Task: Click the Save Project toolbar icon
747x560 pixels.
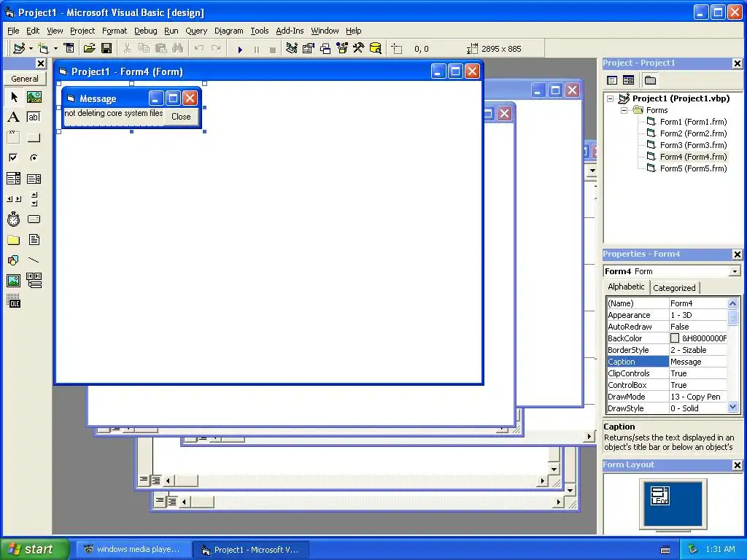Action: pyautogui.click(x=107, y=48)
